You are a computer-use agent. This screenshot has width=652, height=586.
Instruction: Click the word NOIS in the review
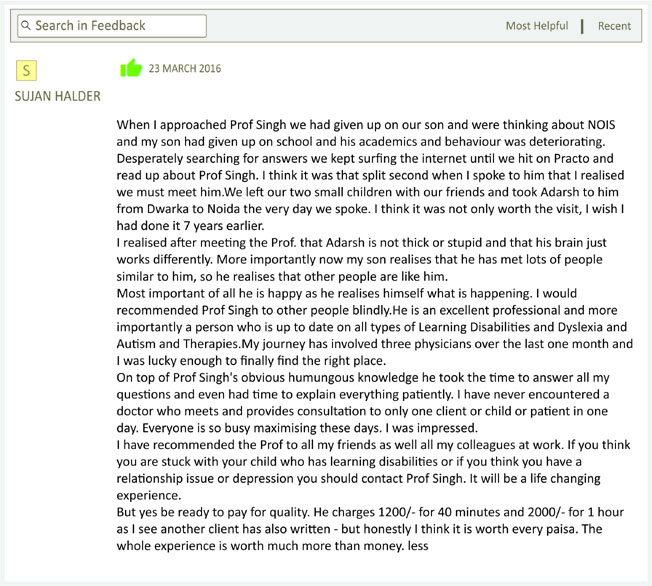coord(601,125)
